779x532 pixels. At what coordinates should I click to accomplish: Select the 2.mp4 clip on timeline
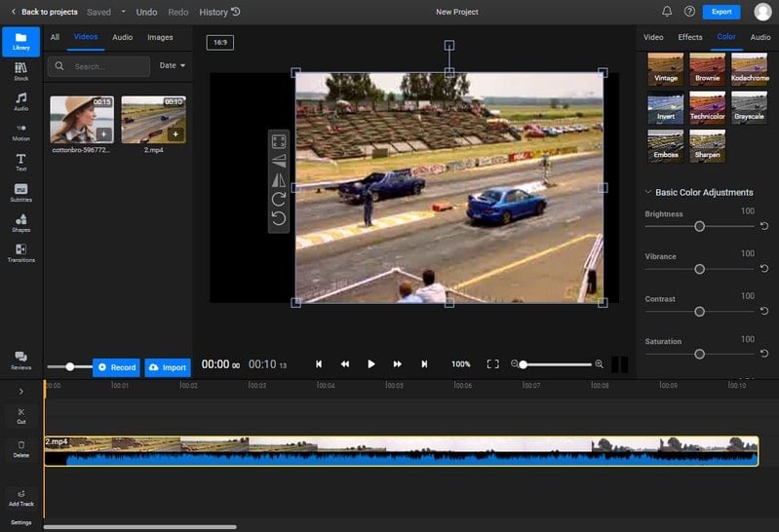(402, 451)
